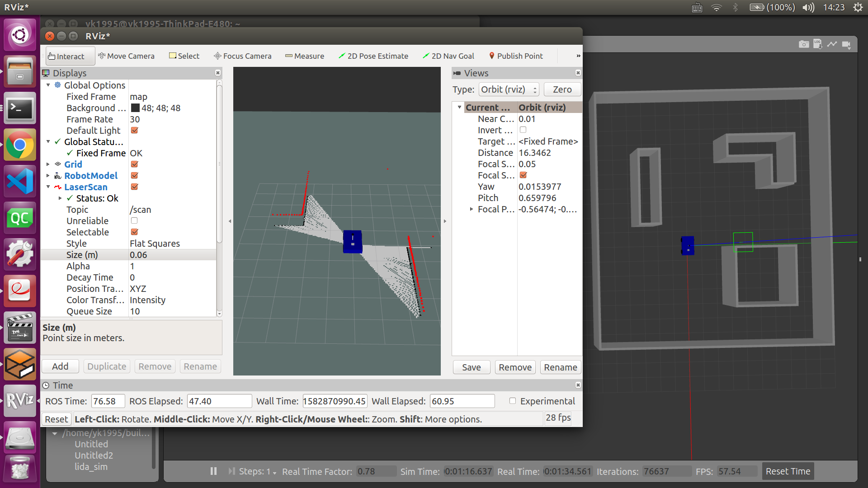The height and width of the screenshot is (488, 868).
Task: Click Remove button in Views panel
Action: tap(515, 367)
